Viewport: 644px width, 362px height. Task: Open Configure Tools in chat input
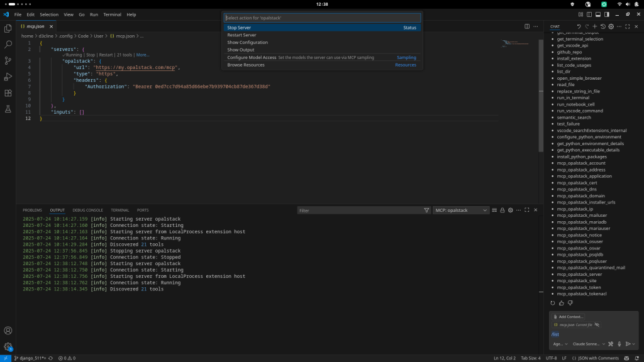[611, 344]
